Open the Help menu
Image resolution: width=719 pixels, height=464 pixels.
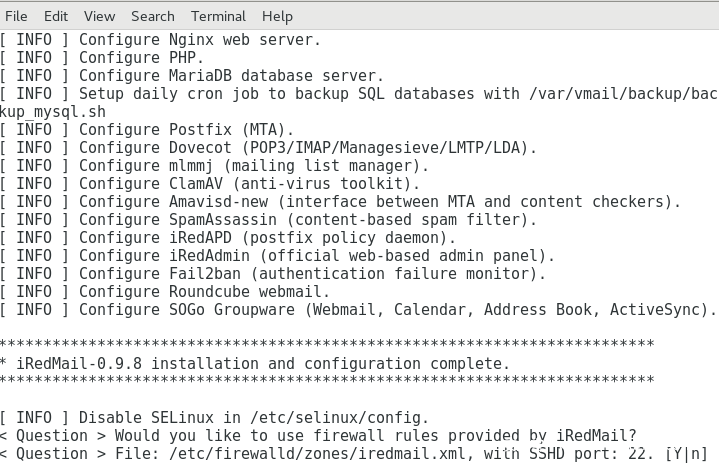click(x=277, y=16)
